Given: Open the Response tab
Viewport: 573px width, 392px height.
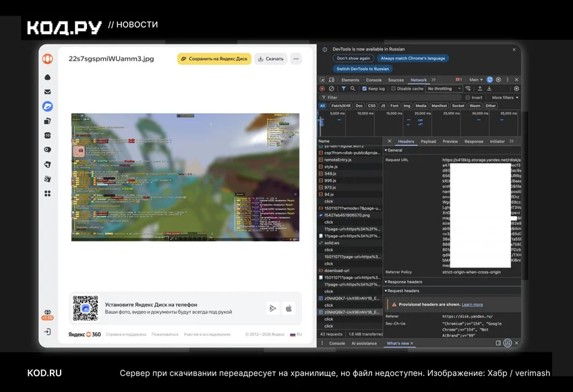Looking at the screenshot, I should click(474, 141).
